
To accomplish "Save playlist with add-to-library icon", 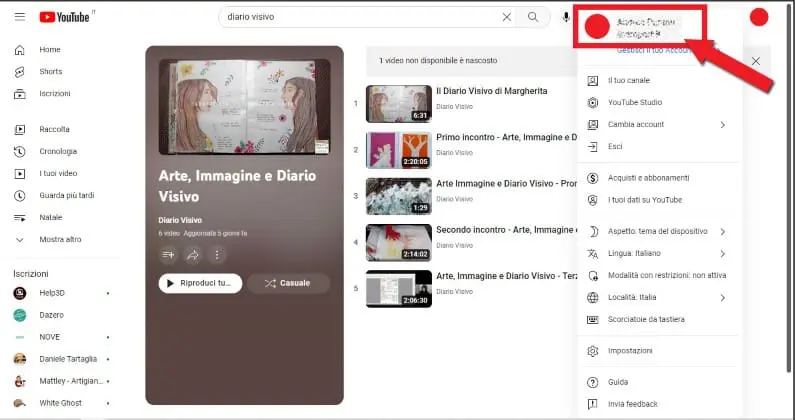I will pyautogui.click(x=168, y=255).
